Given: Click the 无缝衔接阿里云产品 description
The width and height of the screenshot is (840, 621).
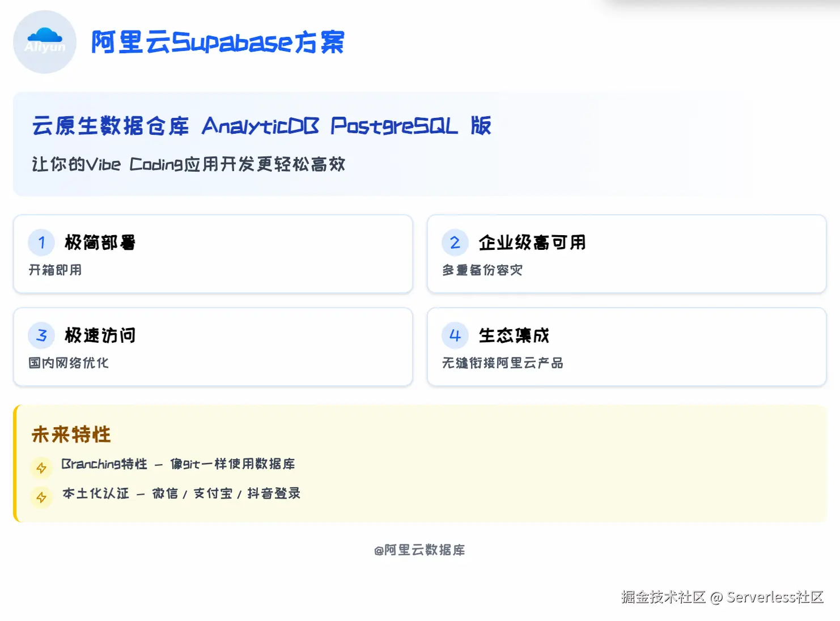Looking at the screenshot, I should click(503, 363).
